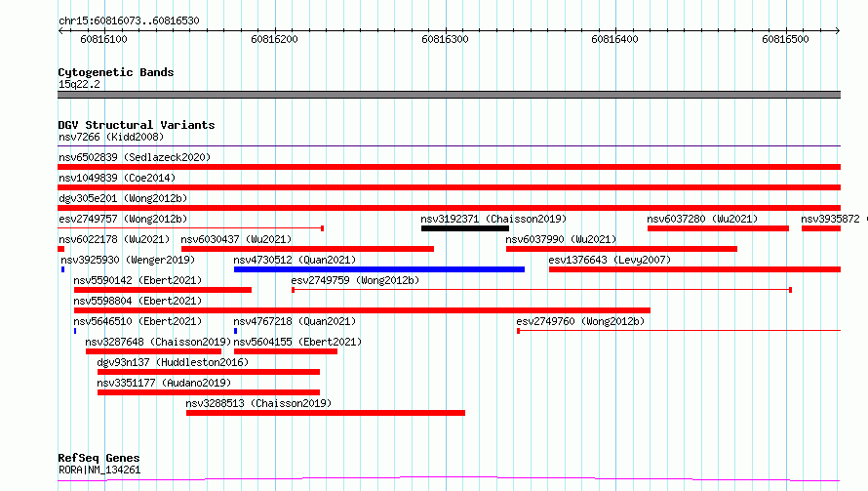
Task: Click ruler tick label 60816500
Action: click(x=785, y=39)
